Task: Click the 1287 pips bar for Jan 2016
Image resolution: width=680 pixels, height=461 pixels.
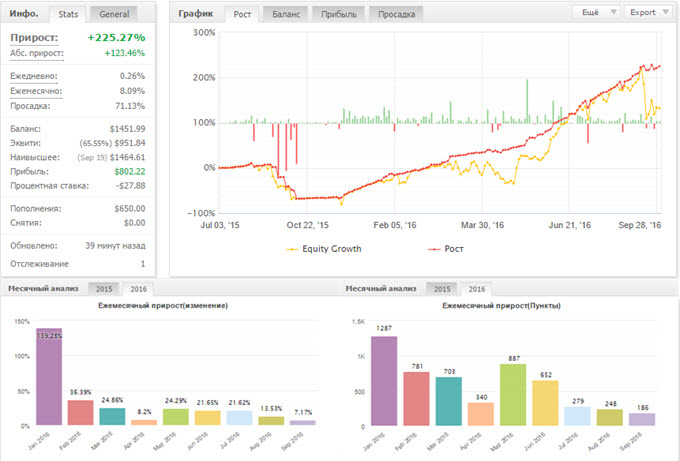Action: coord(384,381)
